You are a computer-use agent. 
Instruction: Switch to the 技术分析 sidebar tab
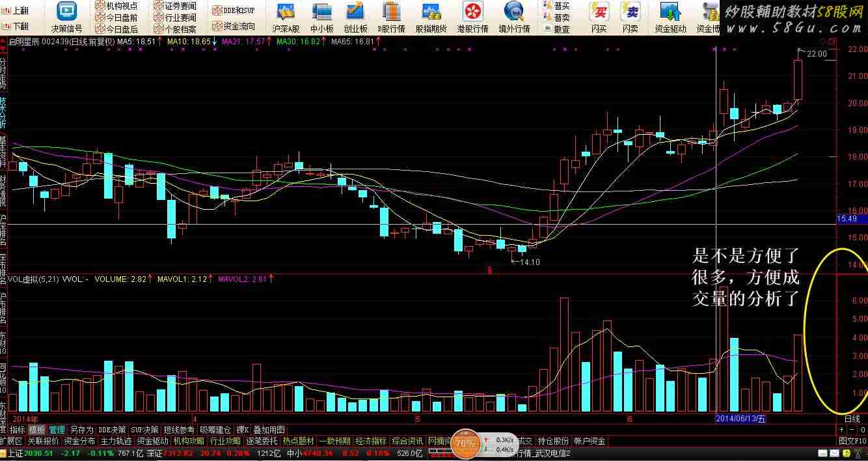[3, 113]
